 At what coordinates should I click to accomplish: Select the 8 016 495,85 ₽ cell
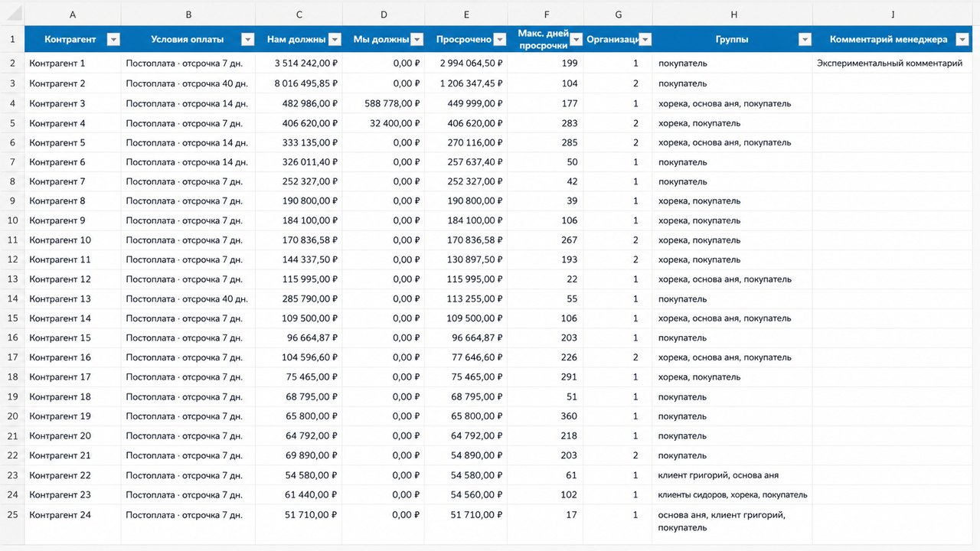[x=299, y=83]
